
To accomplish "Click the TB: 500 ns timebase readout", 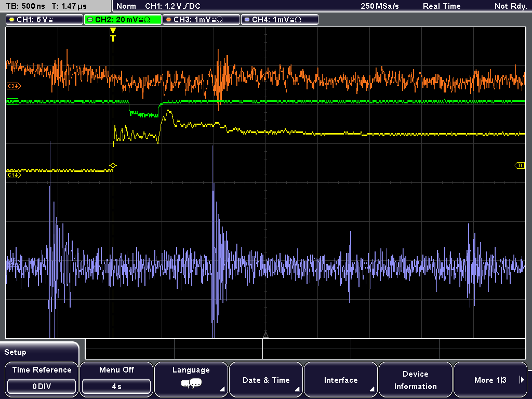I will (x=25, y=6).
